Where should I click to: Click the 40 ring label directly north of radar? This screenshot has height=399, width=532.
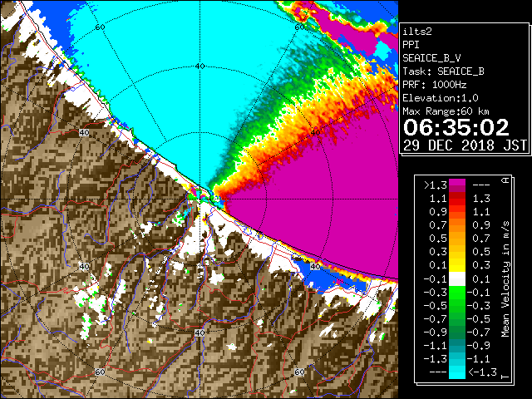(x=199, y=66)
